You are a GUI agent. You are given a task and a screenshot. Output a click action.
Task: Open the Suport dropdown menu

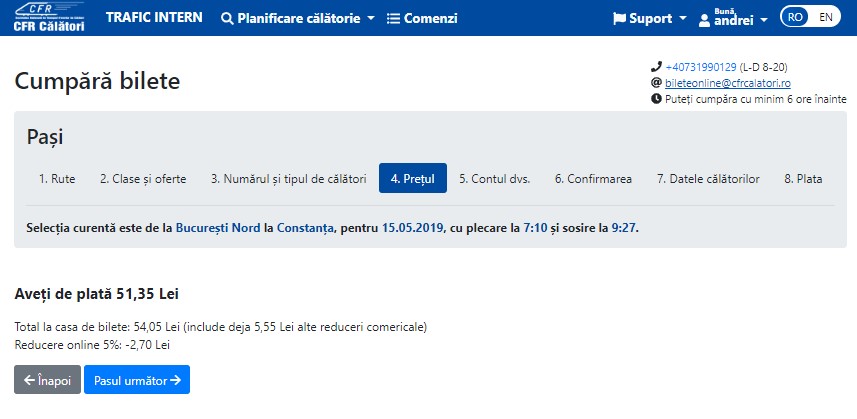[649, 19]
